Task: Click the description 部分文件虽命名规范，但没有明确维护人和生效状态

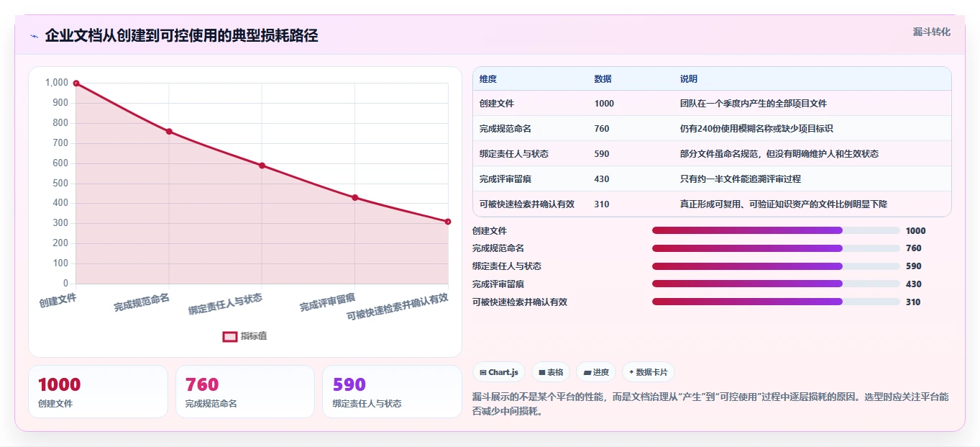Action: (779, 154)
